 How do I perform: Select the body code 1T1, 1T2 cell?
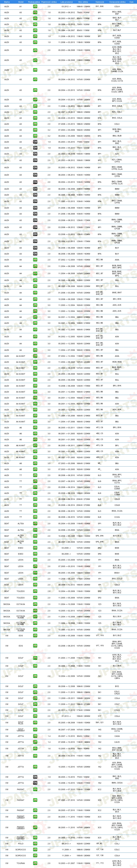pos(100,863)
